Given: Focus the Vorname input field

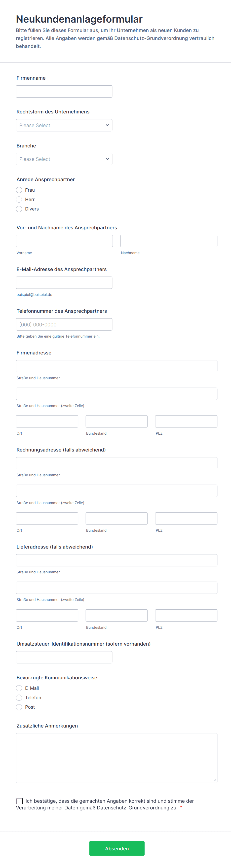Looking at the screenshot, I should pyautogui.click(x=64, y=241).
